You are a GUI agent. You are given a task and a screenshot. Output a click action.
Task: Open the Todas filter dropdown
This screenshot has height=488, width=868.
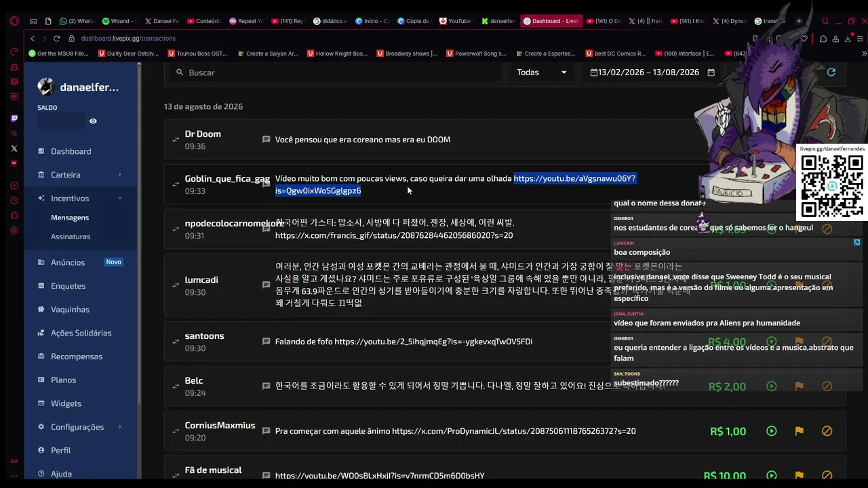pyautogui.click(x=542, y=73)
